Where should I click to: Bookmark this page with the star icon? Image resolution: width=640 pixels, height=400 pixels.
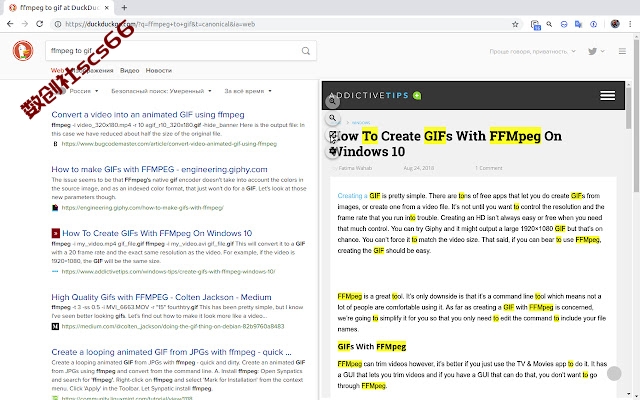point(515,24)
